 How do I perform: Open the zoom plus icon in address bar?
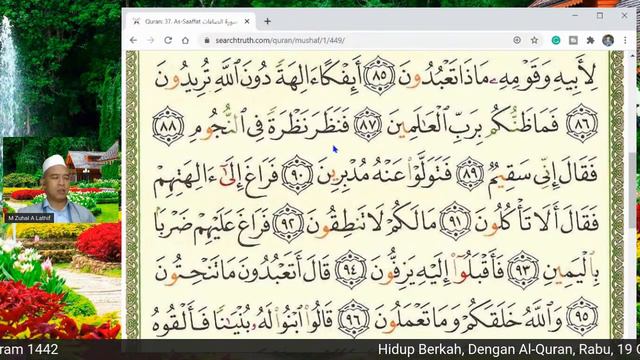[517, 40]
